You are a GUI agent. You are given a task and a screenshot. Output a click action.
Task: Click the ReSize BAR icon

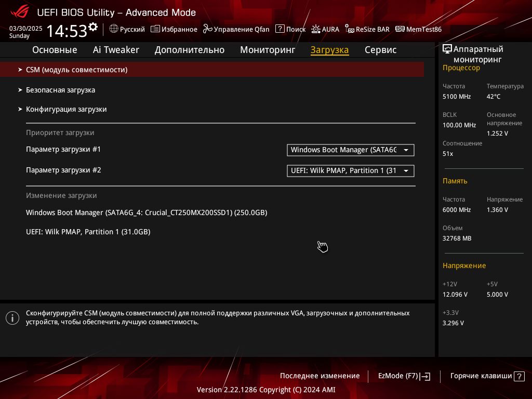pyautogui.click(x=350, y=29)
